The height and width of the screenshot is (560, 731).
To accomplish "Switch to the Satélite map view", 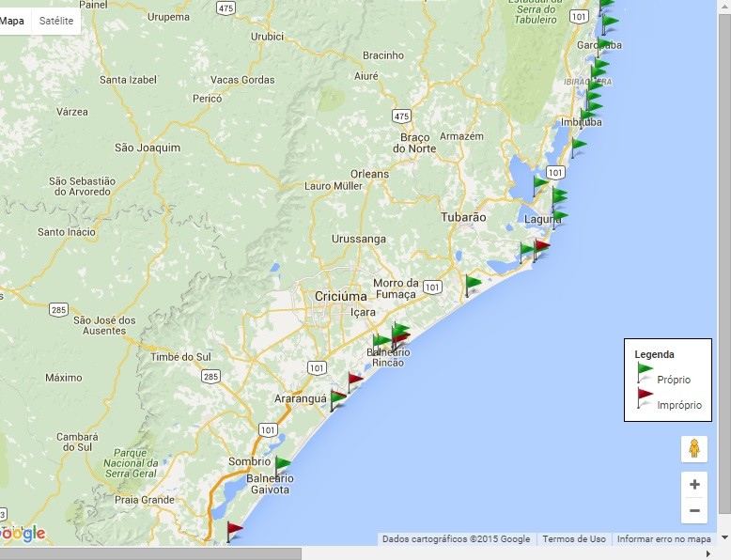I will tap(56, 21).
